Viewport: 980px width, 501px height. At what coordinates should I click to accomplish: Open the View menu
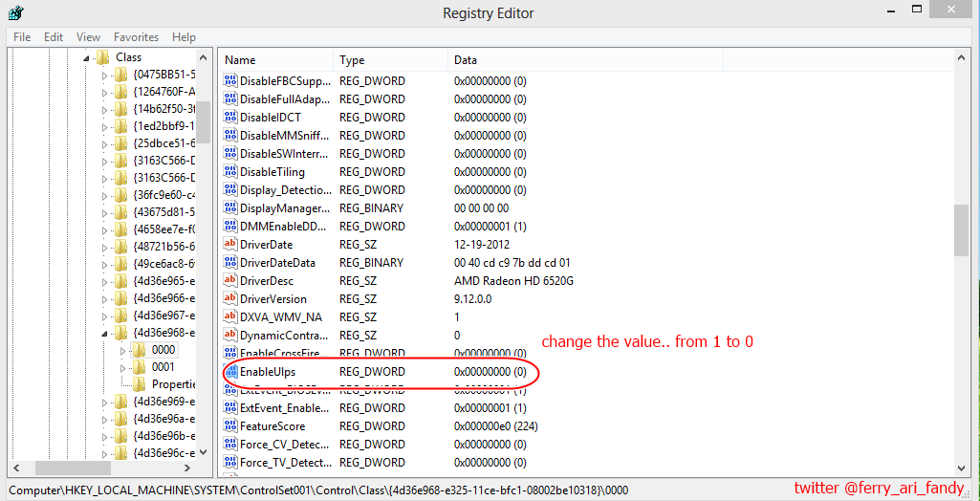[x=88, y=37]
